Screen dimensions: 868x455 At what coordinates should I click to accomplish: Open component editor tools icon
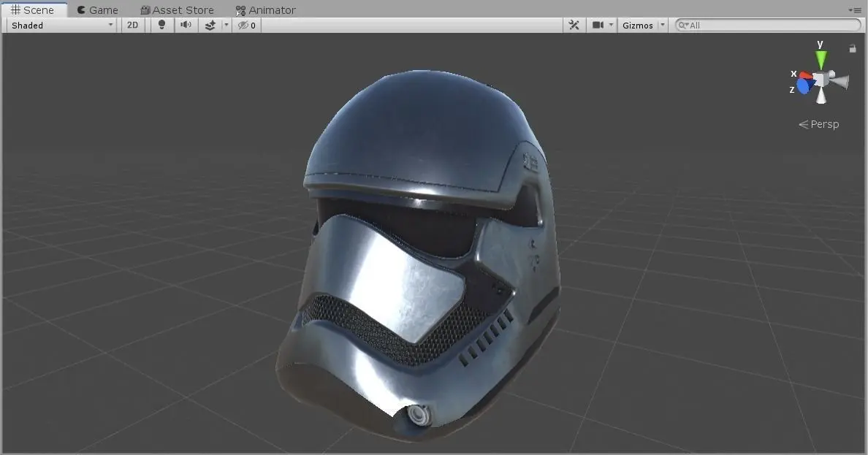click(574, 25)
